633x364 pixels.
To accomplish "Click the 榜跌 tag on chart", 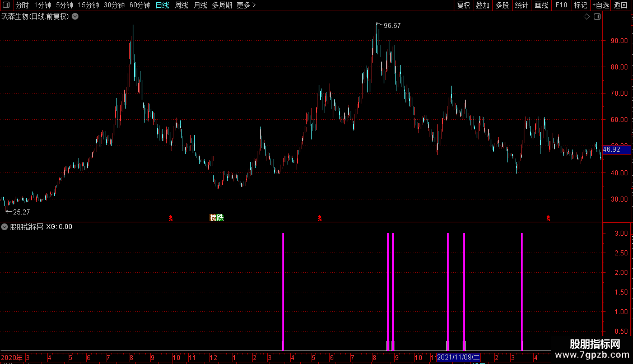I will coord(217,218).
